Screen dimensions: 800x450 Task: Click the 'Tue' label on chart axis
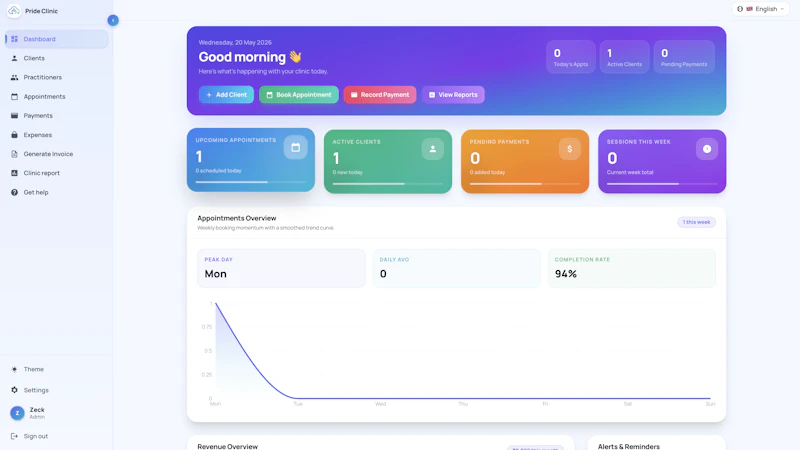(298, 404)
